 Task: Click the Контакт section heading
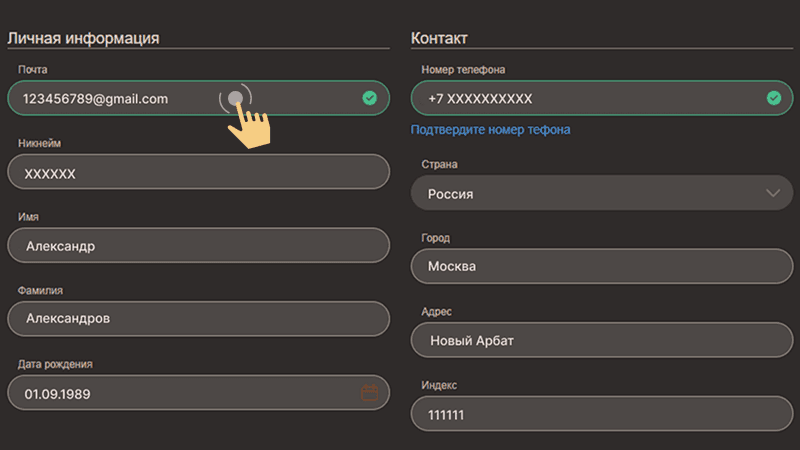tap(439, 38)
